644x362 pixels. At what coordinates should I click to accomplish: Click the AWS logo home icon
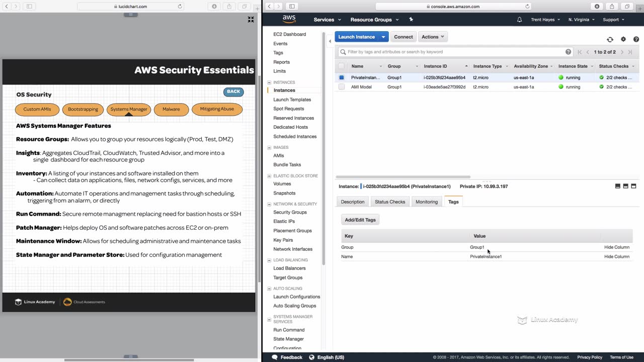289,19
